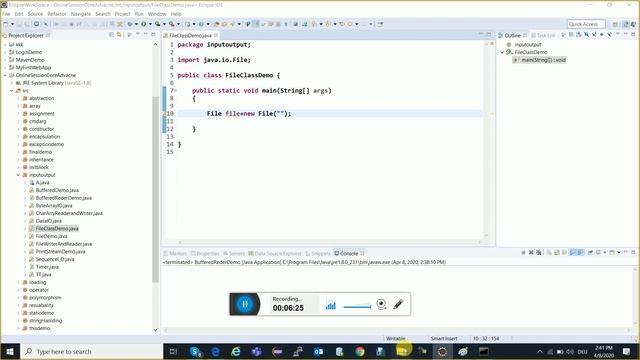640x360 pixels.
Task: Click the Search flashlight toolbar icon
Action: [233, 24]
